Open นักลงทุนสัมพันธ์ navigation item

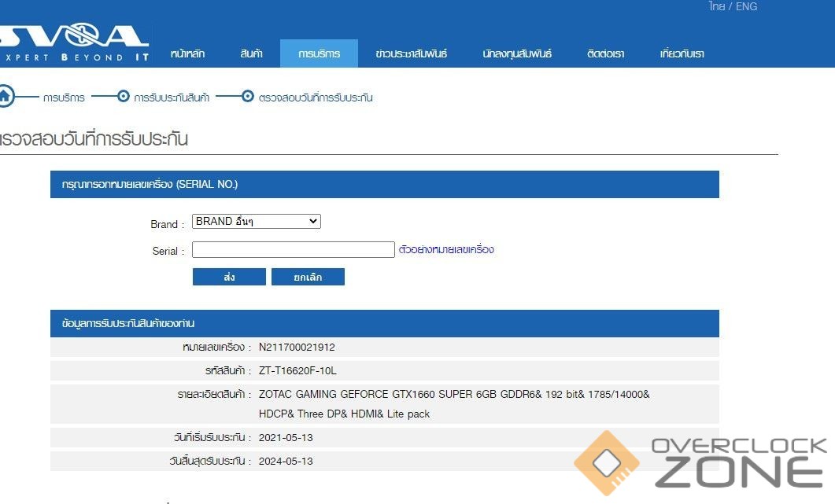[517, 53]
